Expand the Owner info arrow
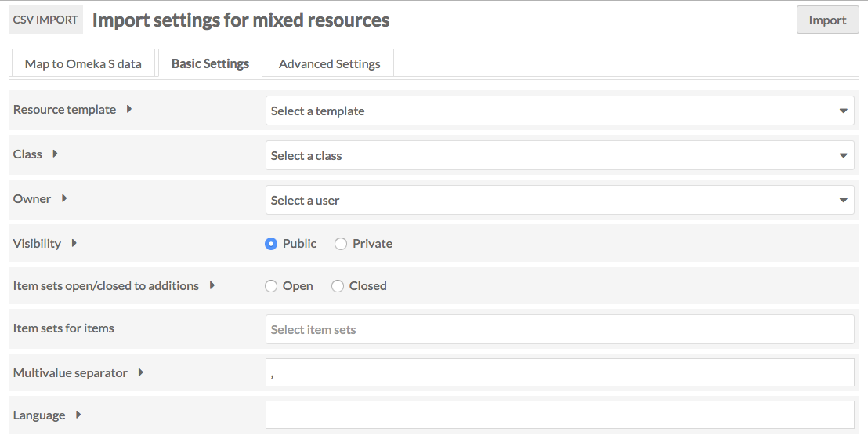 (64, 198)
